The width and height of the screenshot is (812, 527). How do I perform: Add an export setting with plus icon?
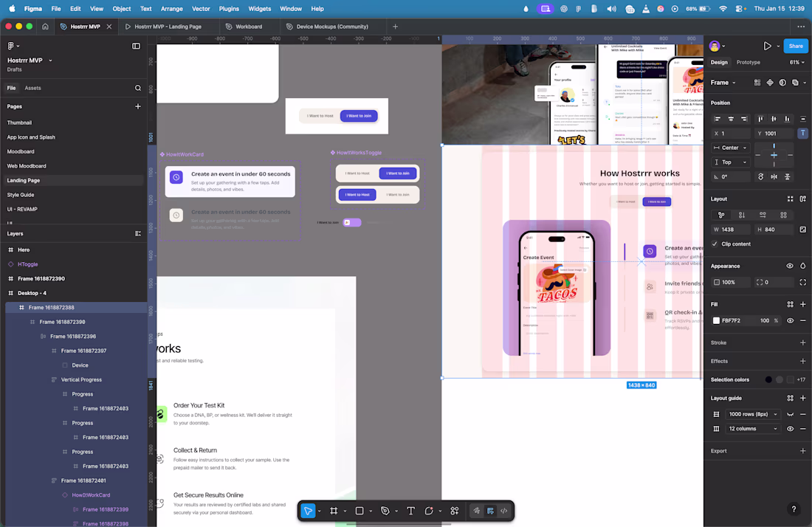pos(802,451)
